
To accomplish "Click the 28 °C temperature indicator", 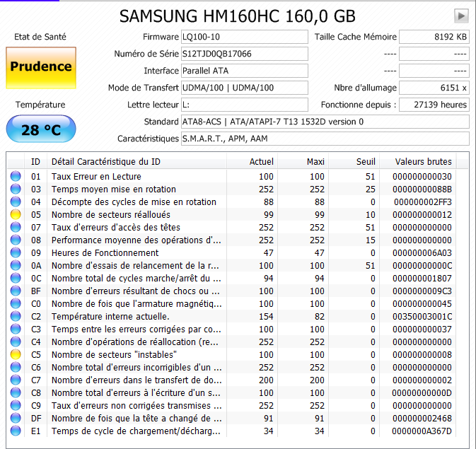I will click(x=41, y=129).
